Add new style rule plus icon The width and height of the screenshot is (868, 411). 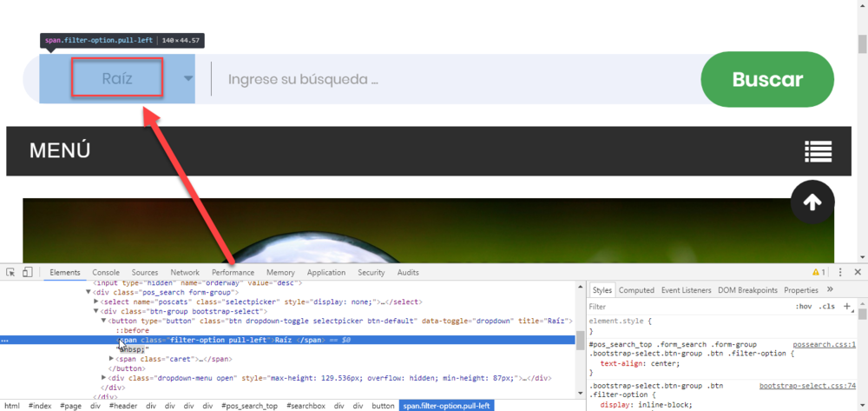tap(847, 306)
